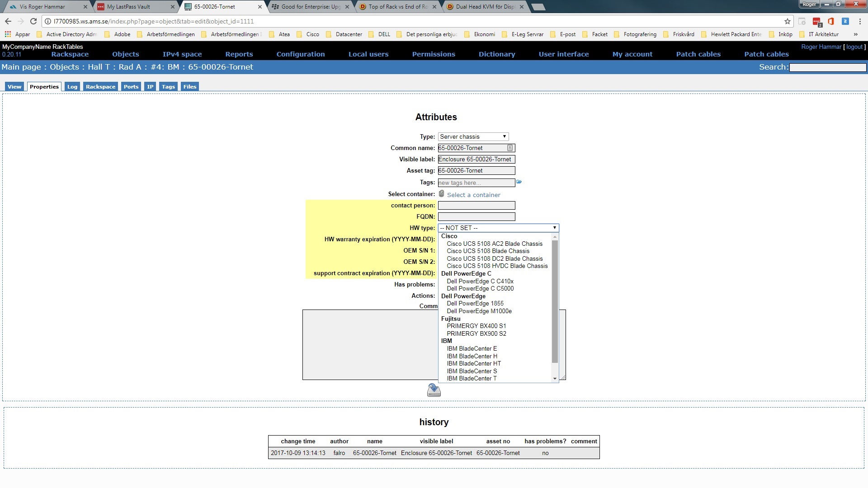868x488 pixels.
Task: Reload the page
Action: coord(33,21)
